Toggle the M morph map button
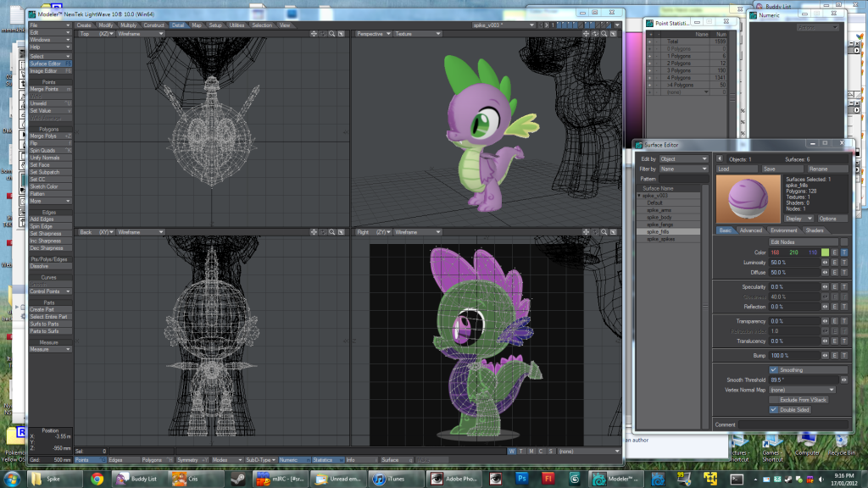Image resolution: width=868 pixels, height=488 pixels. [x=531, y=452]
